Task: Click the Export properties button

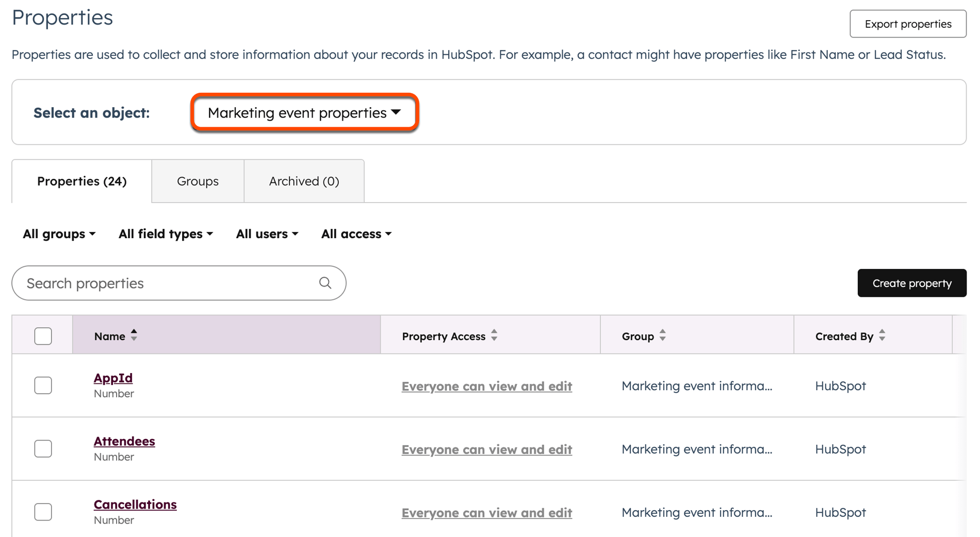Action: tap(907, 23)
